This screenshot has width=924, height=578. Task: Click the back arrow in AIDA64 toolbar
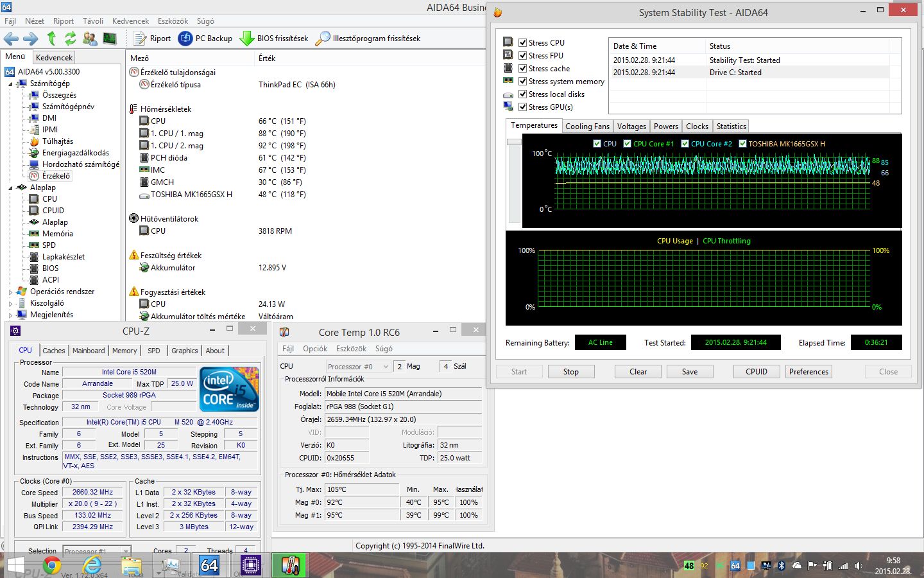pyautogui.click(x=11, y=39)
